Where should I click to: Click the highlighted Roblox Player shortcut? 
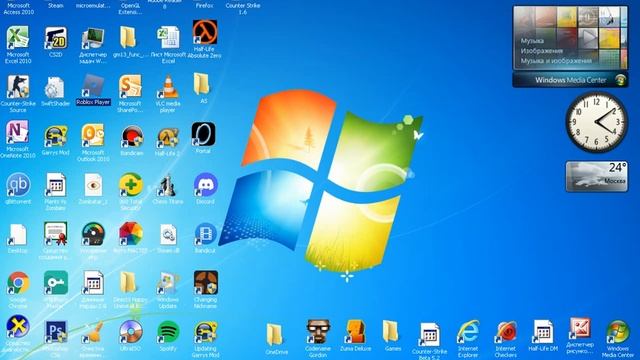pos(93,87)
